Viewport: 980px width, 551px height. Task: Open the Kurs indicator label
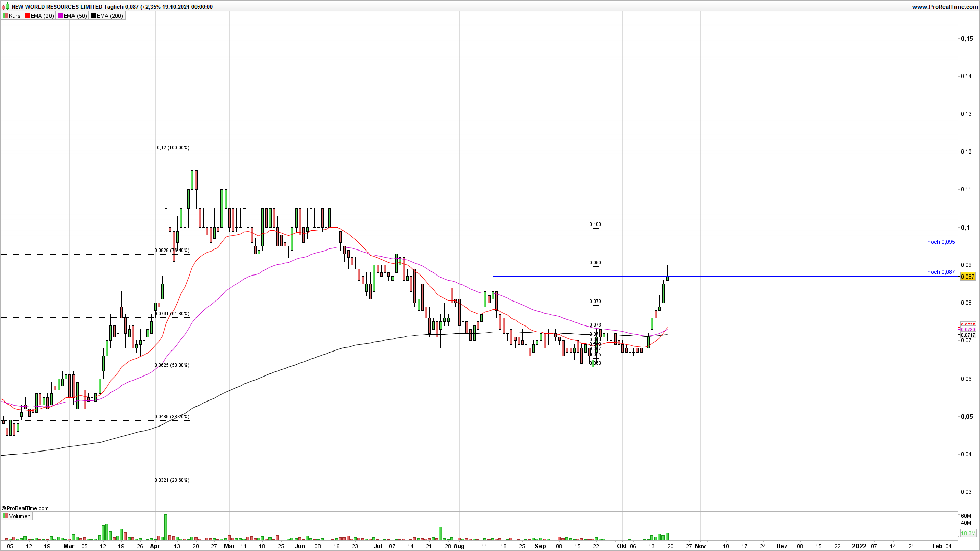coord(15,16)
